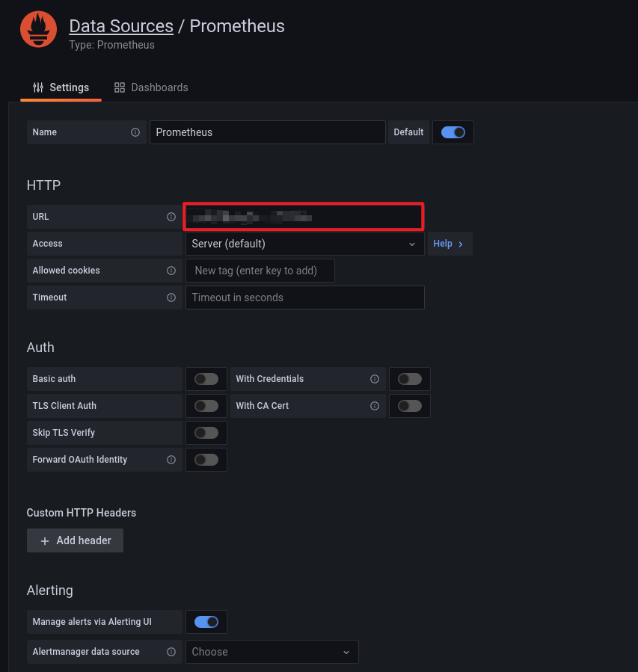Click the Manage alerts via Alerting UI label
The image size is (638, 672).
[x=92, y=621]
